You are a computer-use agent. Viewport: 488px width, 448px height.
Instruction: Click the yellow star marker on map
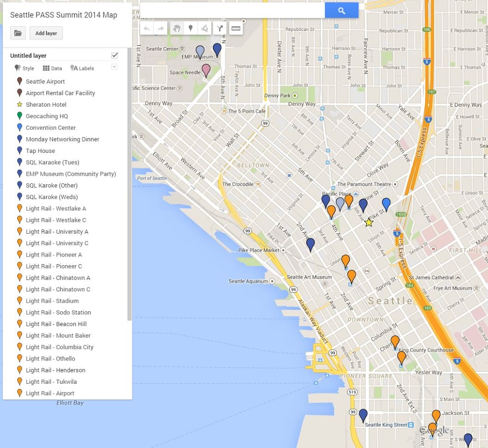[368, 222]
